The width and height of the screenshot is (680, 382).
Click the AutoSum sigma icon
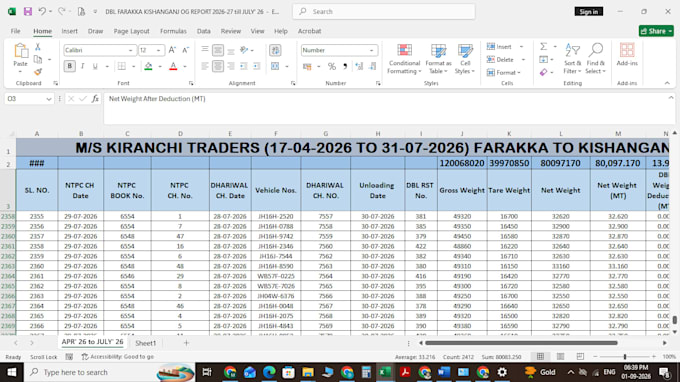[x=543, y=46]
